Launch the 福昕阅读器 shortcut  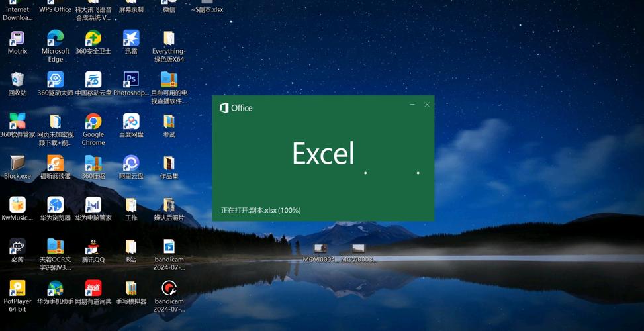(x=56, y=167)
